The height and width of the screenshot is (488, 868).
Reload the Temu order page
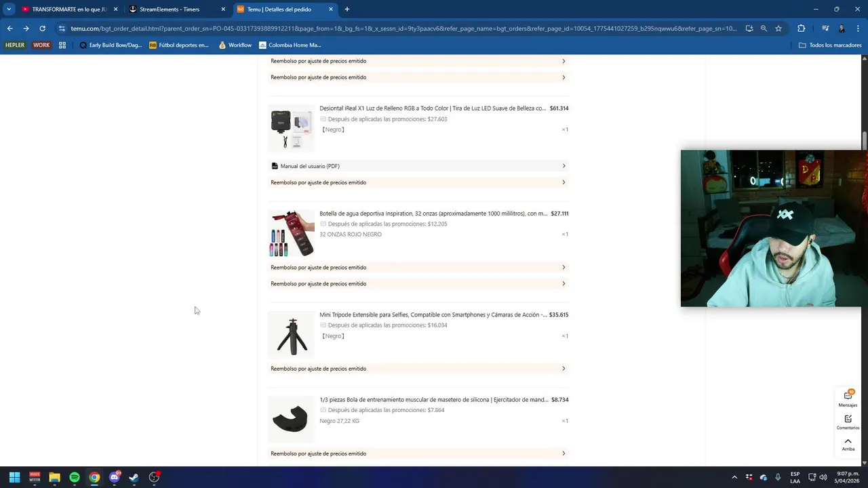42,28
